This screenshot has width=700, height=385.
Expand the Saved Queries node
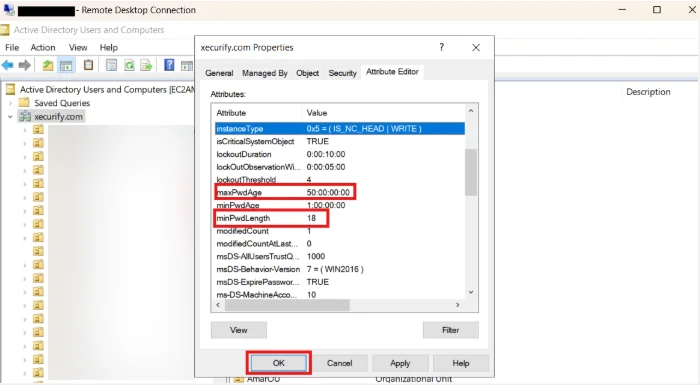coord(10,103)
